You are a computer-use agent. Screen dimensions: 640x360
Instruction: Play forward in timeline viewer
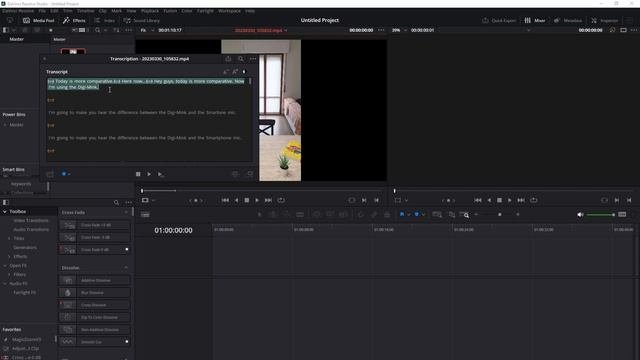pyautogui.click(x=510, y=200)
